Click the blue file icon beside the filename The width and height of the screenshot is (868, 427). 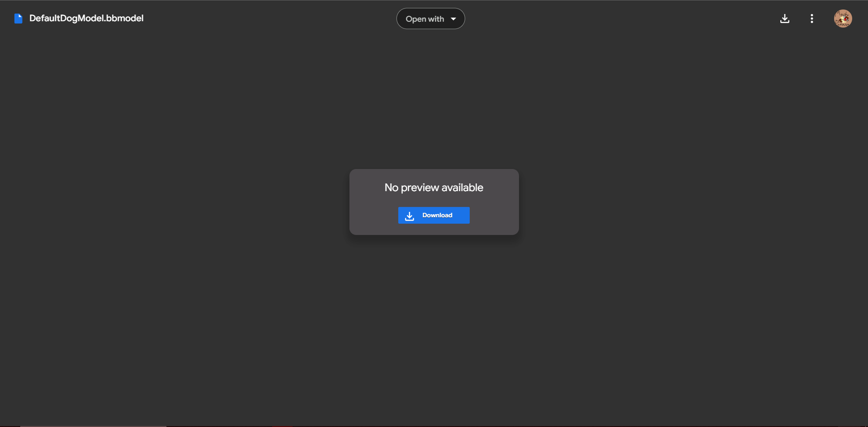pos(18,19)
